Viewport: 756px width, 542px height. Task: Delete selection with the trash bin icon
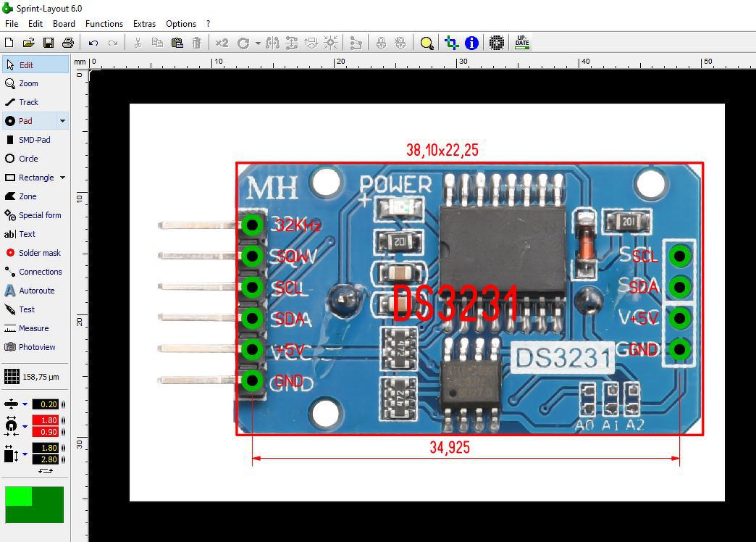196,43
